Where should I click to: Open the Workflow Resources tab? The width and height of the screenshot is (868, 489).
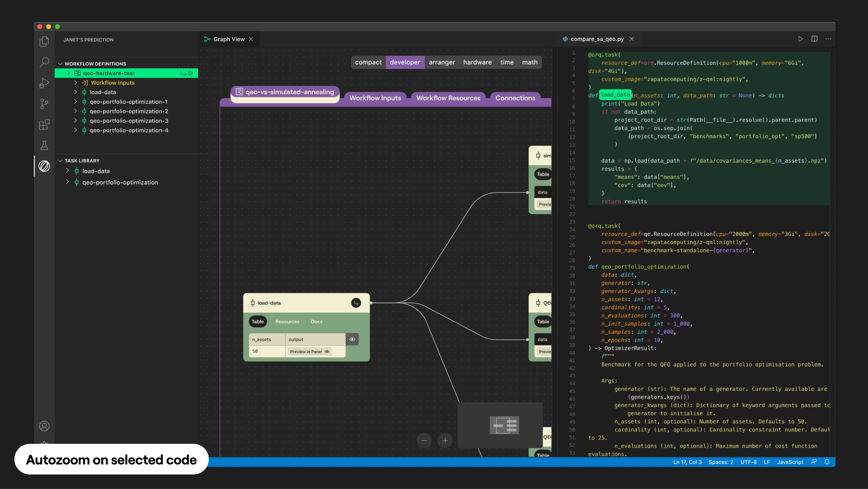pos(448,98)
